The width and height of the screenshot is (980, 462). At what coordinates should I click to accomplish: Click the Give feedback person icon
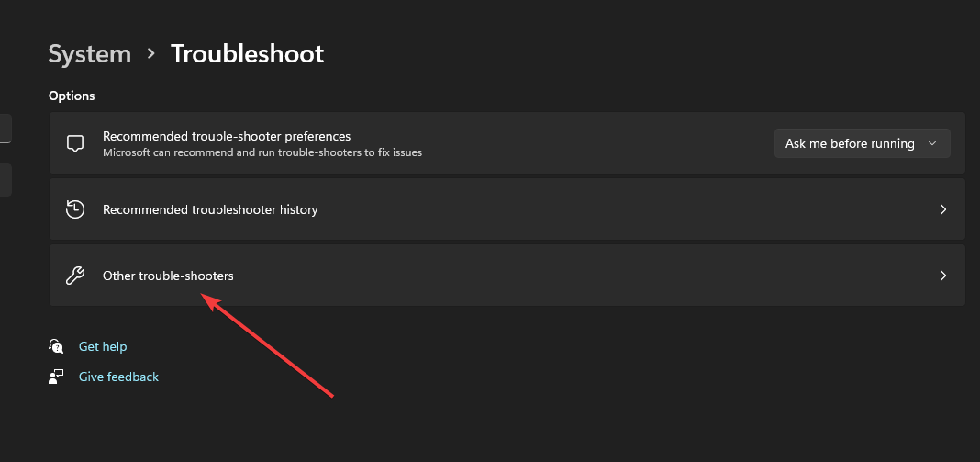[57, 377]
